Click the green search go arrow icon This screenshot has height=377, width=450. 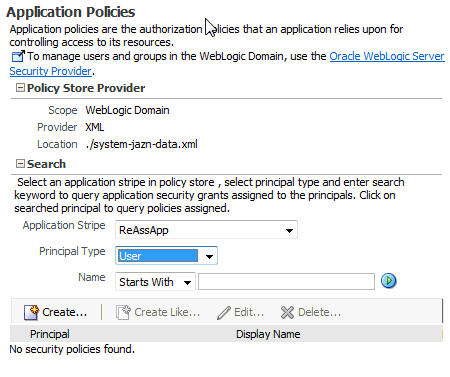click(x=388, y=281)
